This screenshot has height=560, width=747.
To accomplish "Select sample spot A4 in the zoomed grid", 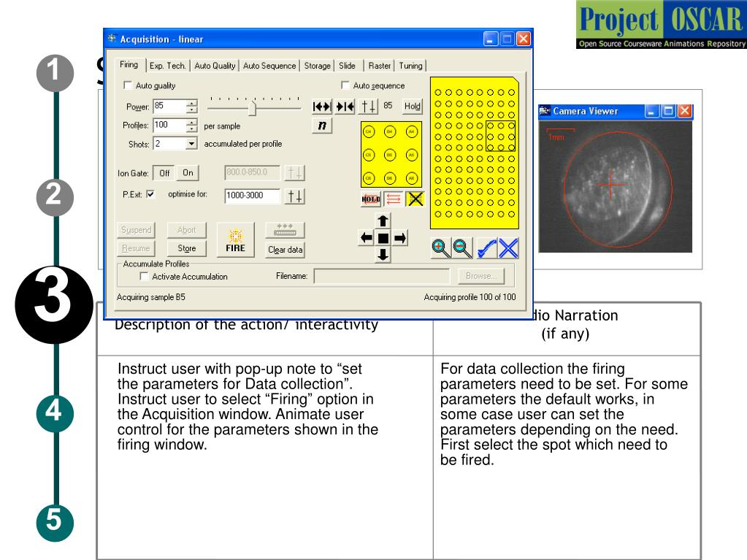I will click(x=412, y=131).
